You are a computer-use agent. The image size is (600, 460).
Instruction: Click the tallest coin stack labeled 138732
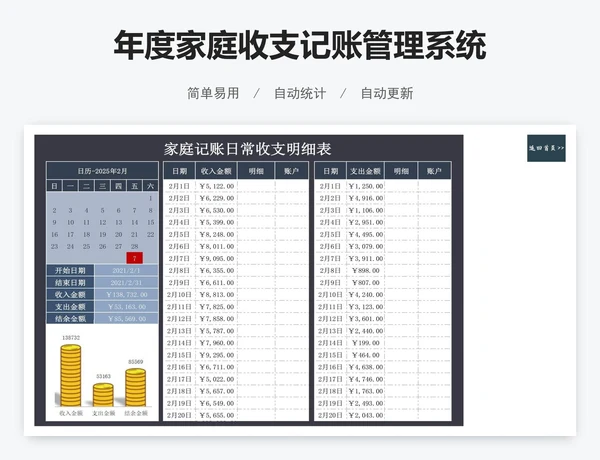71,375
